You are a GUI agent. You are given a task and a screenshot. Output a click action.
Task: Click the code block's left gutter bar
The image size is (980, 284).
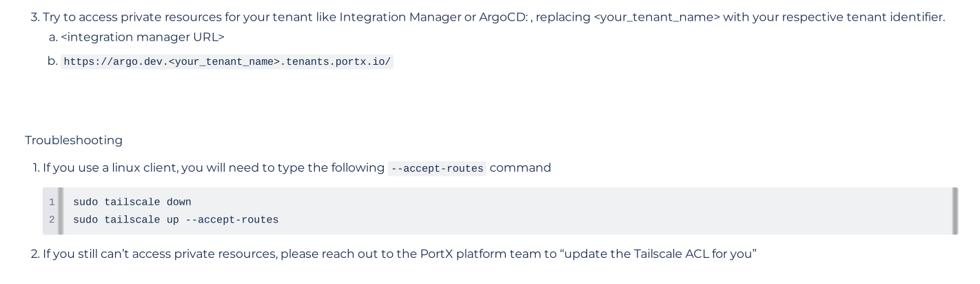(x=61, y=211)
